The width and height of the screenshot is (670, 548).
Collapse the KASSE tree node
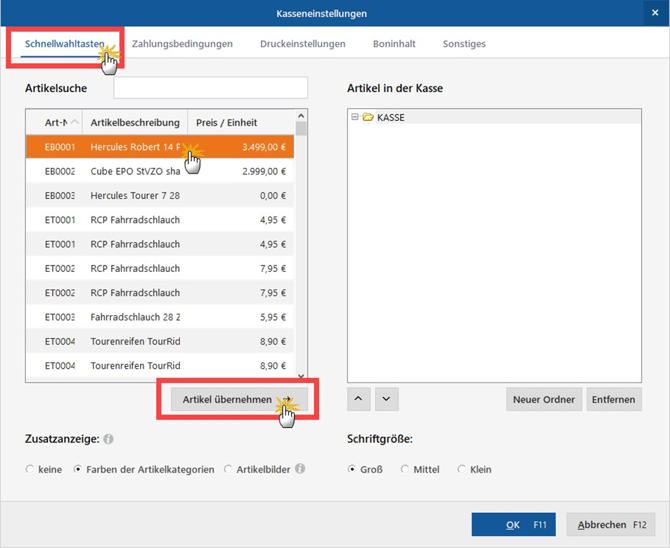pyautogui.click(x=355, y=118)
